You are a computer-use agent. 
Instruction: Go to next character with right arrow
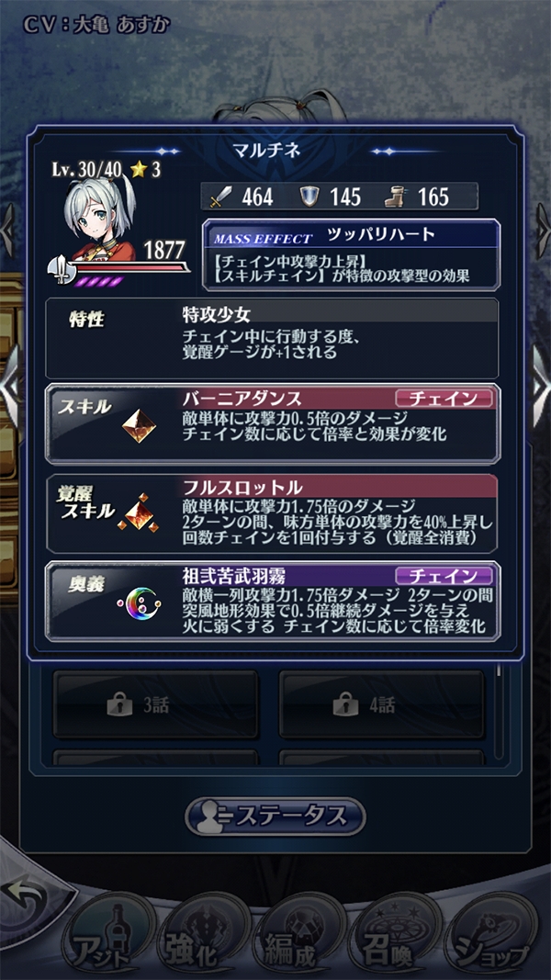point(539,387)
